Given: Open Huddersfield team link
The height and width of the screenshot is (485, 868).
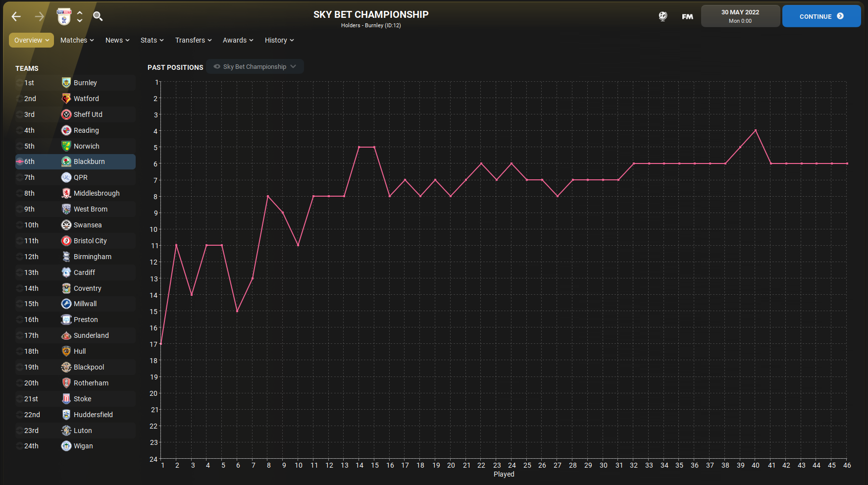Looking at the screenshot, I should (x=93, y=415).
